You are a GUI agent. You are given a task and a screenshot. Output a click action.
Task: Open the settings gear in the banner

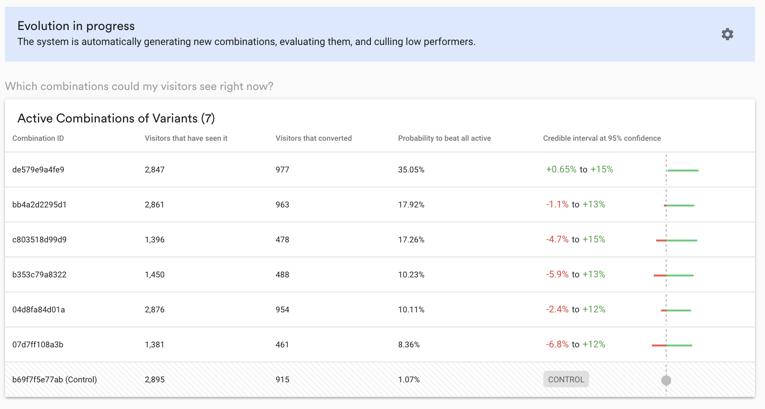point(727,34)
